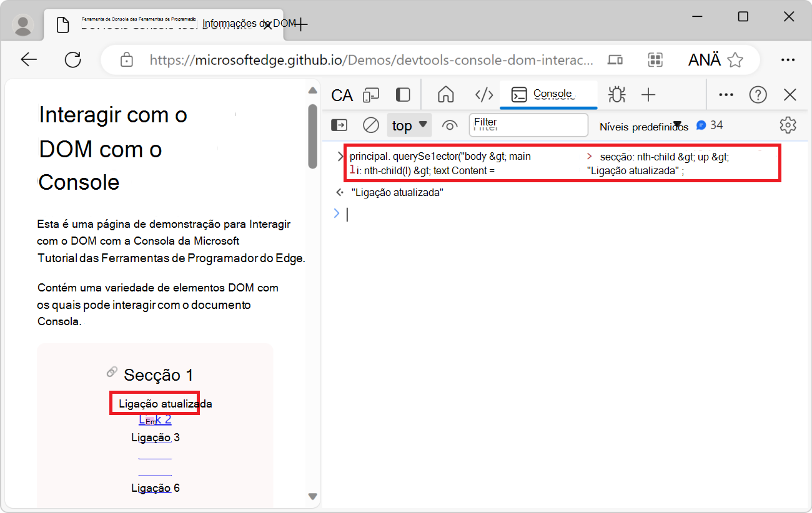Create a live expression with the eye icon
This screenshot has width=812, height=513.
click(x=450, y=125)
